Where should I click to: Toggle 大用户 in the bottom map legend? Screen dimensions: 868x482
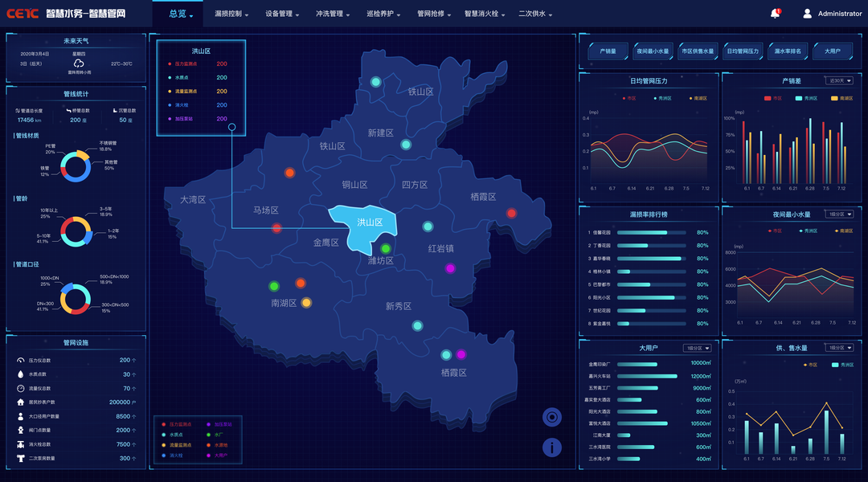[217, 455]
